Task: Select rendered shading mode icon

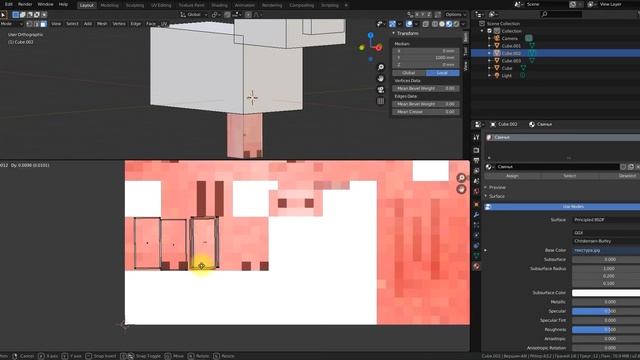Action: [456, 24]
